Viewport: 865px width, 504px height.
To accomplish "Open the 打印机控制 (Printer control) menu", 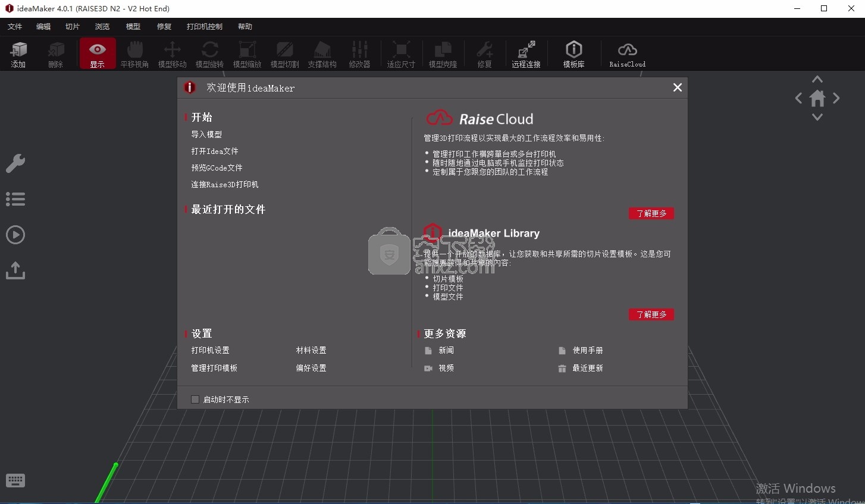I will (205, 27).
